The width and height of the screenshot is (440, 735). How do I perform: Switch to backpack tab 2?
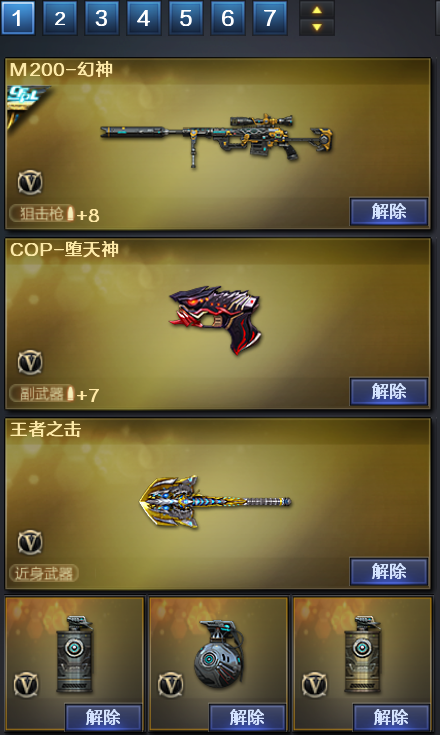point(60,18)
